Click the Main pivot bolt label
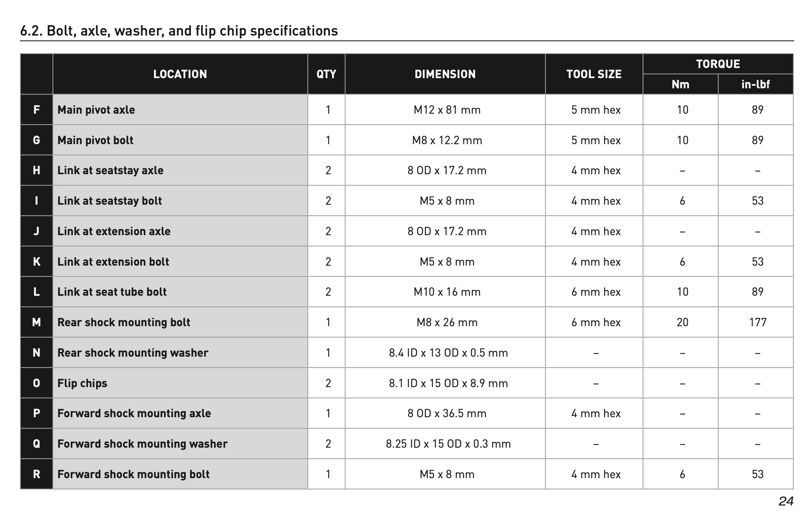This screenshot has width=812, height=518. 95,140
